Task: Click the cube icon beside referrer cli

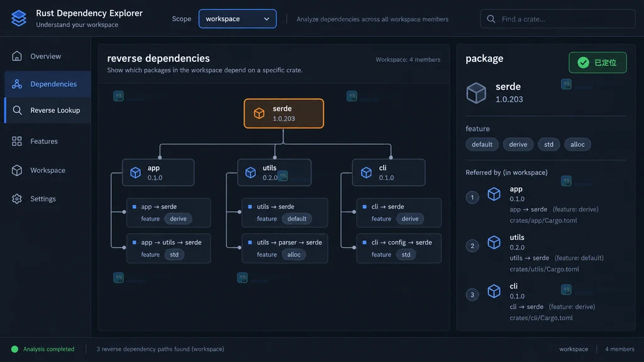Action: (494, 291)
